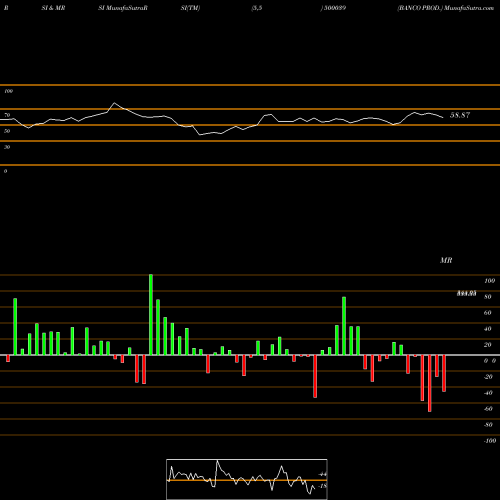
Task: Click the MR axis label -20
Action: 488,377
